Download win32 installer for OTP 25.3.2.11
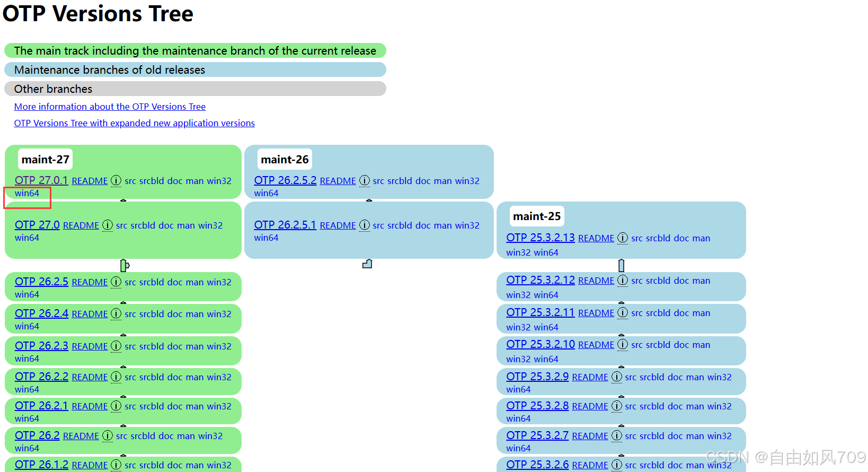The height and width of the screenshot is (472, 868). [x=518, y=327]
